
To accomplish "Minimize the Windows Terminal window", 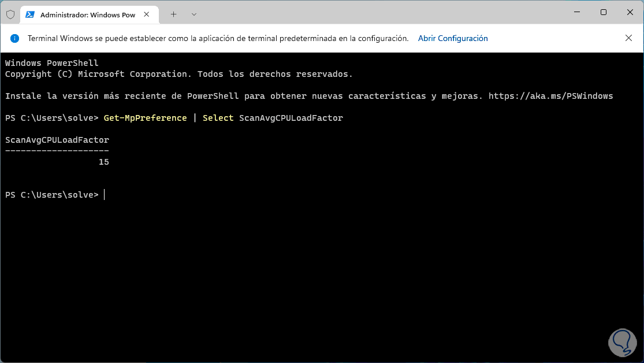I will tap(577, 12).
